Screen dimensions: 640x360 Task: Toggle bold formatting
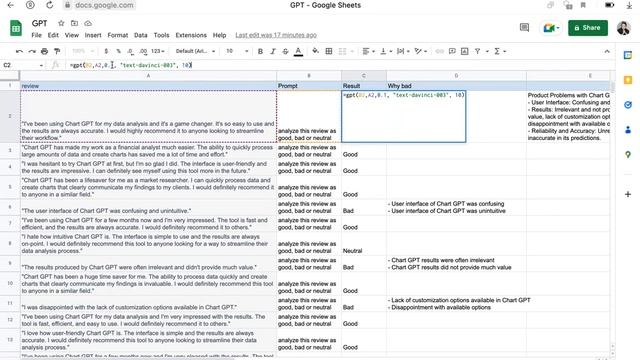coord(260,51)
